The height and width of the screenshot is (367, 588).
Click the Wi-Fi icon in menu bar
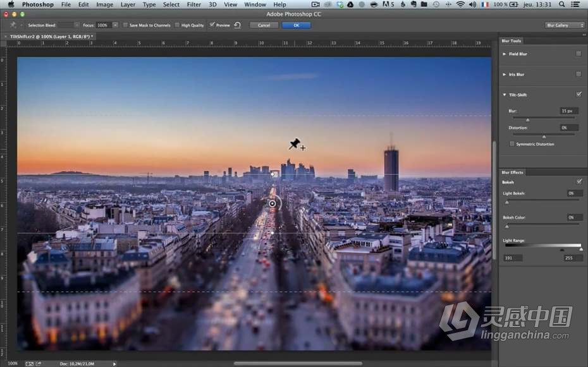[460, 4]
